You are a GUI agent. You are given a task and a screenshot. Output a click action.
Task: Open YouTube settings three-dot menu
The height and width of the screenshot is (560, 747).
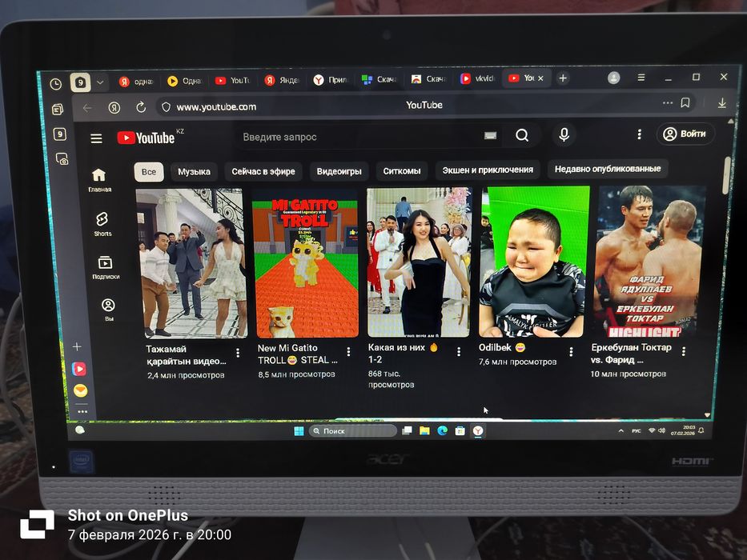click(640, 134)
